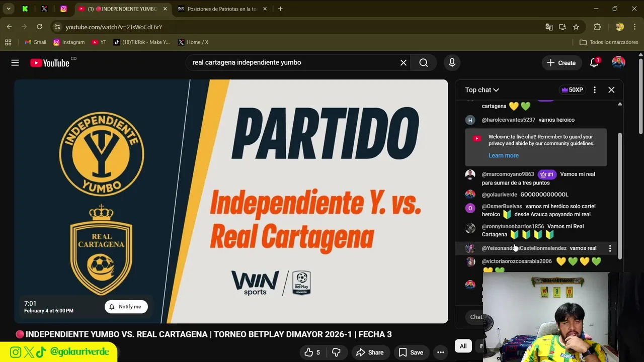
Task: Open the tab search dropdown arrow
Action: tap(9, 9)
